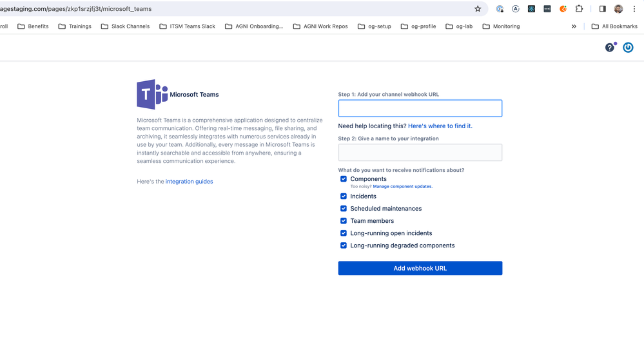The image size is (644, 344).
Task: Uncheck the Team members checkbox
Action: [x=344, y=221]
